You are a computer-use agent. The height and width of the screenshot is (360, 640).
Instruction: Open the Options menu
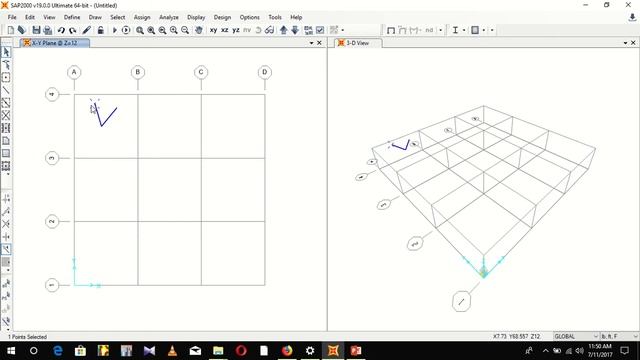point(249,18)
